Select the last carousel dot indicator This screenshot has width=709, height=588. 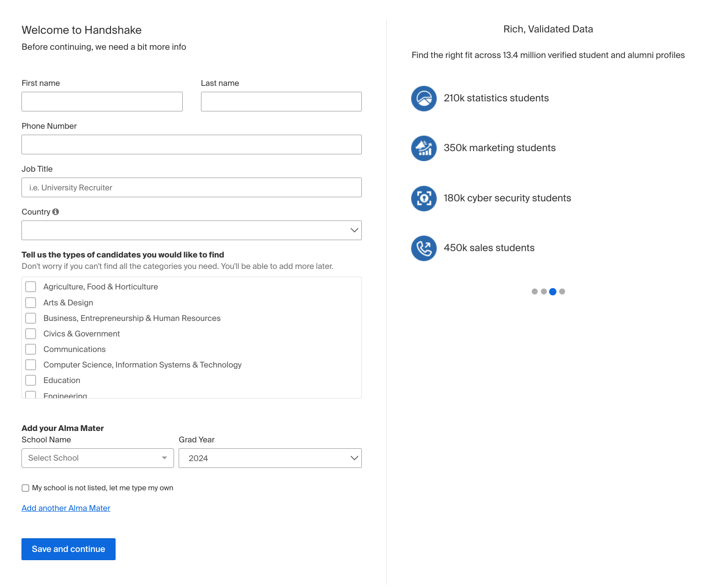pos(562,291)
